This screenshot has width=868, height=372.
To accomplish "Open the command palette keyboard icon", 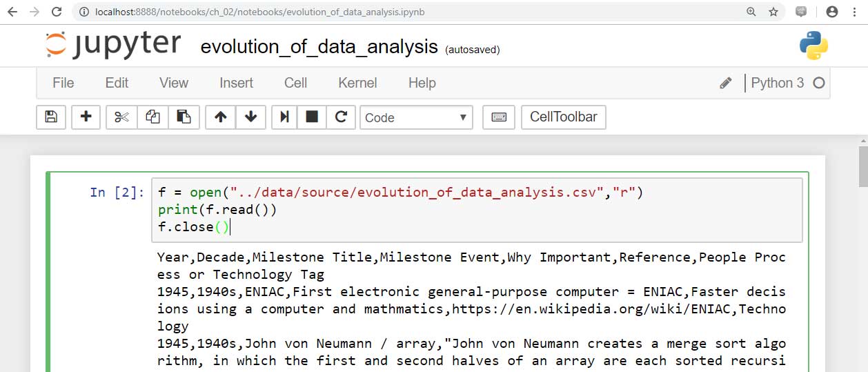I will coord(499,117).
